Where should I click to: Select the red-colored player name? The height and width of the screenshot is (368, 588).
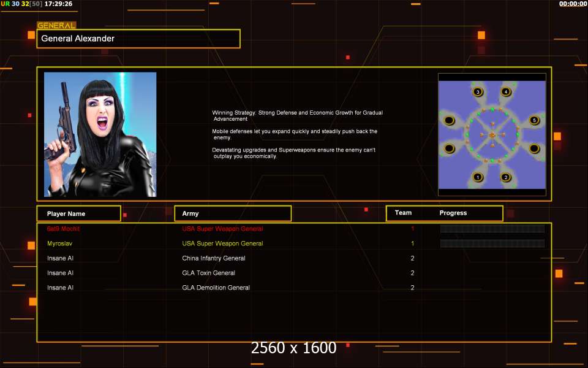63,229
